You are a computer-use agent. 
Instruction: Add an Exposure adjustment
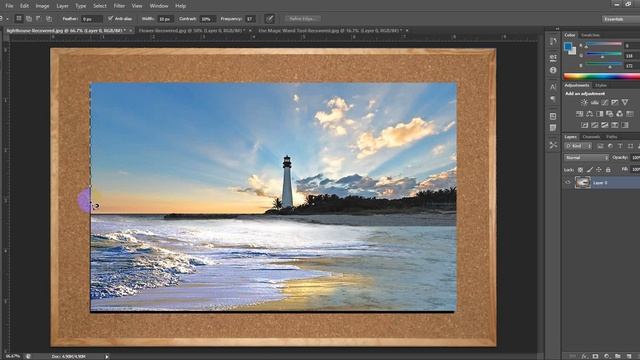[x=615, y=102]
